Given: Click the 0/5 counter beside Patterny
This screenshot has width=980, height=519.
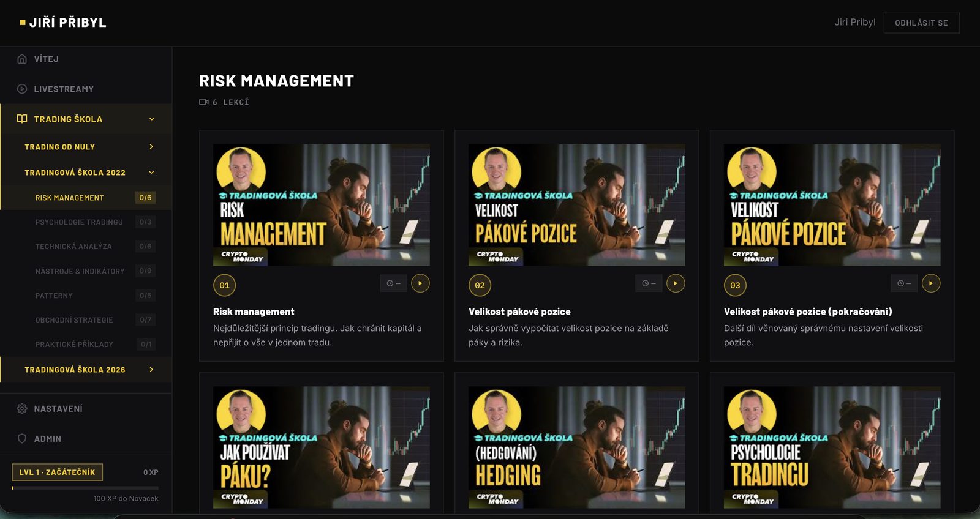Looking at the screenshot, I should [x=145, y=296].
